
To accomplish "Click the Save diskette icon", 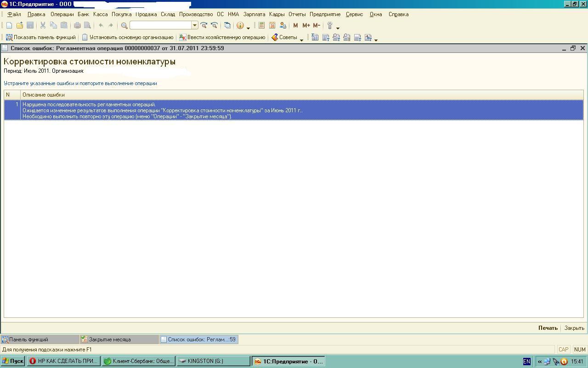I will (x=30, y=25).
